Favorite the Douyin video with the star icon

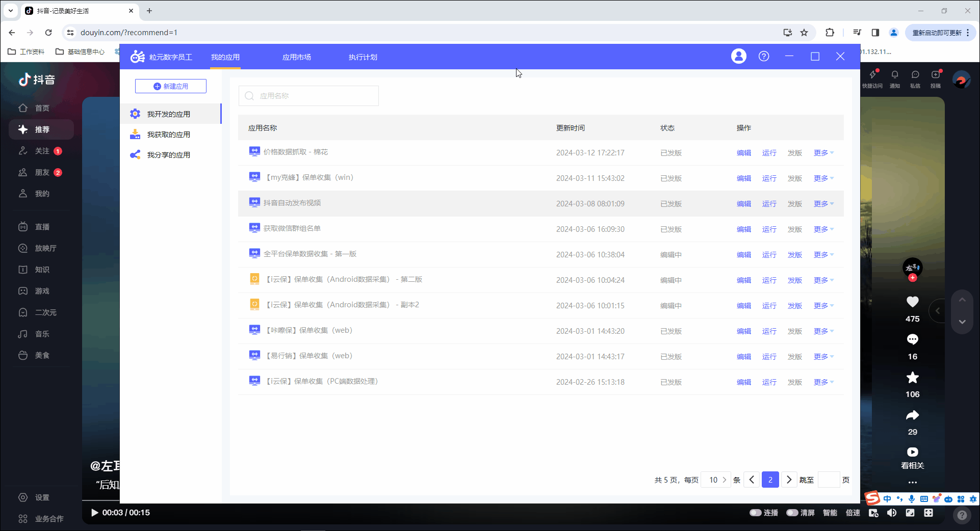(912, 378)
